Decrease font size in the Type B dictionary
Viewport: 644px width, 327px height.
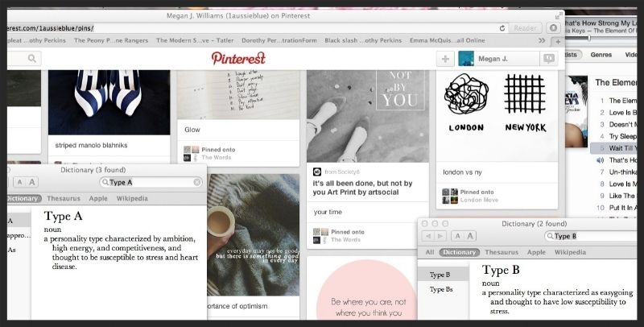click(457, 236)
